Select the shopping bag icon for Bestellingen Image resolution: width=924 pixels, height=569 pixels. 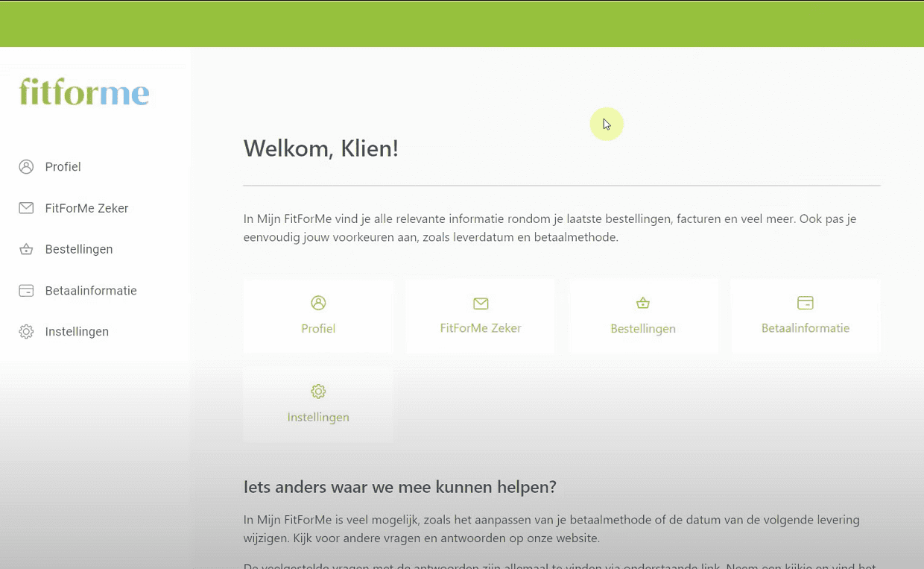point(26,249)
